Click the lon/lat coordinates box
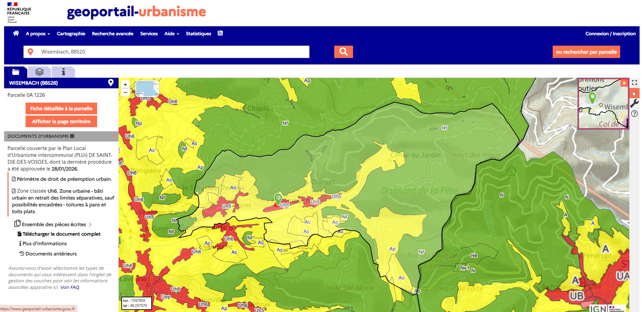Screen dimensions: 644x312 137,303
